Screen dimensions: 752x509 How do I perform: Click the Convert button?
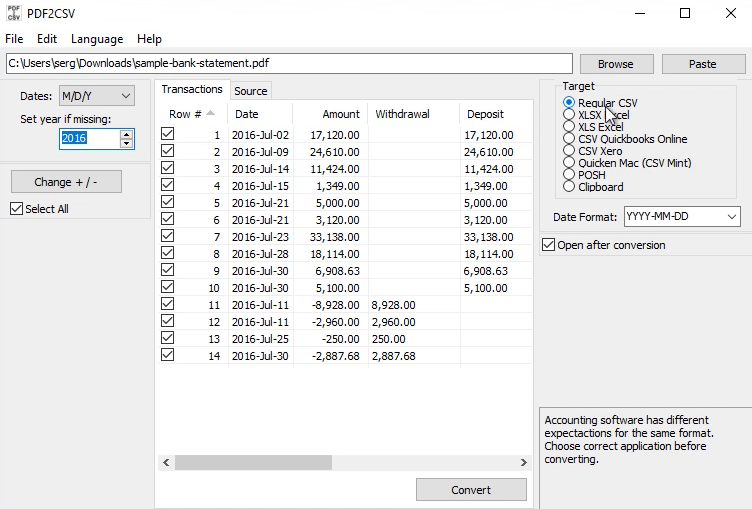pyautogui.click(x=471, y=490)
